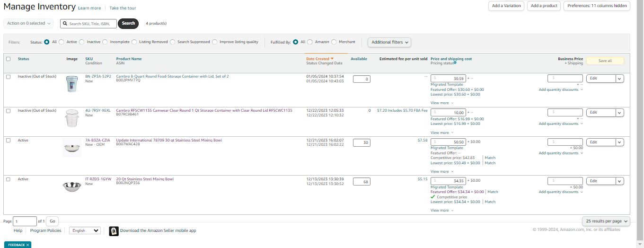The width and height of the screenshot is (644, 248).
Task: Open the 25 results per page dropdown
Action: pyautogui.click(x=606, y=221)
